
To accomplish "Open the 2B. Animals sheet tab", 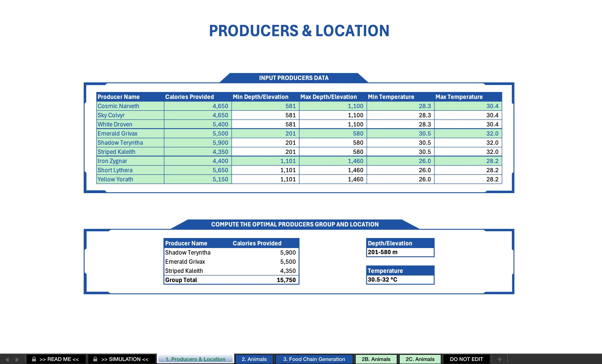I will point(376,359).
